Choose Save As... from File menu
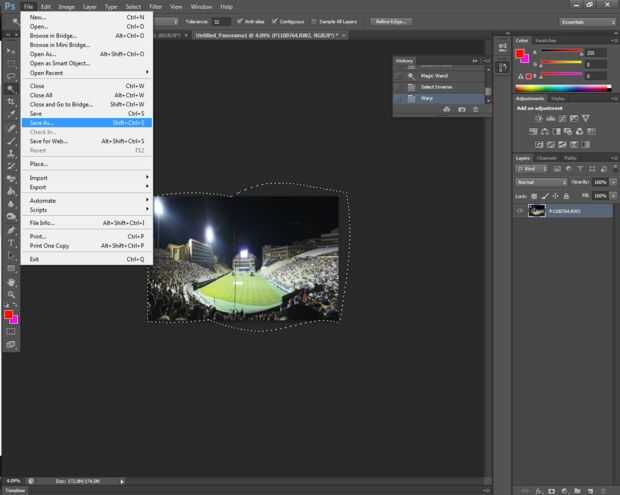This screenshot has width=620, height=495. tap(87, 123)
